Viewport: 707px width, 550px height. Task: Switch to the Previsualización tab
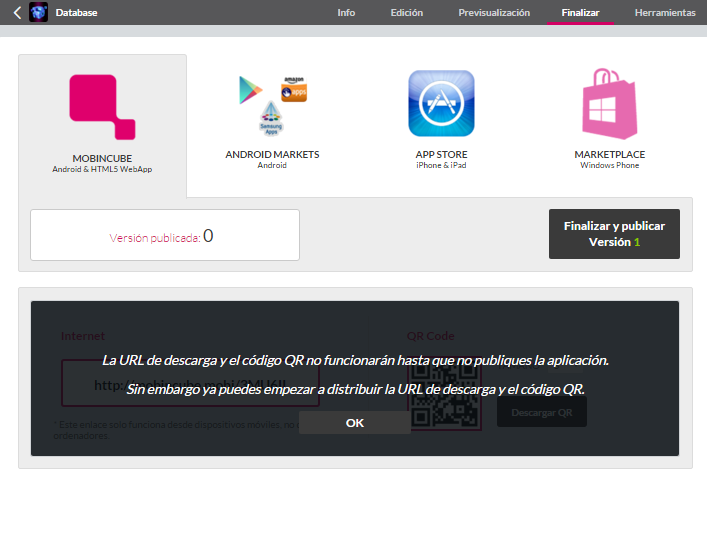[x=494, y=13]
